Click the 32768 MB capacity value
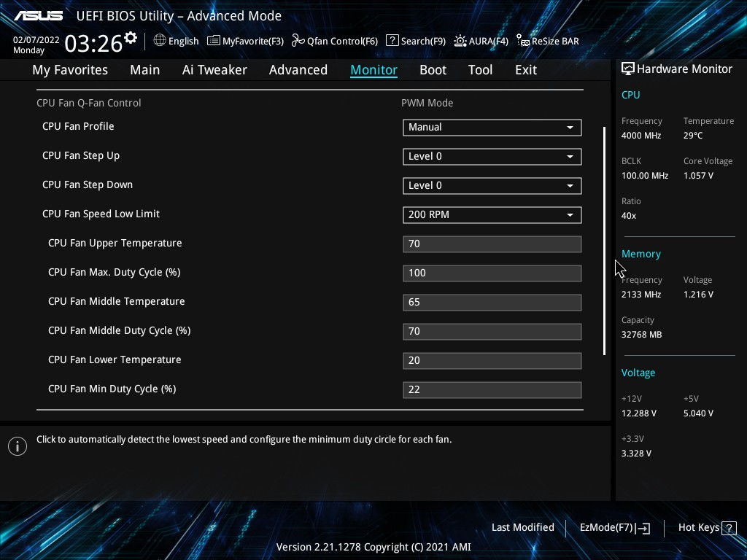 [641, 334]
